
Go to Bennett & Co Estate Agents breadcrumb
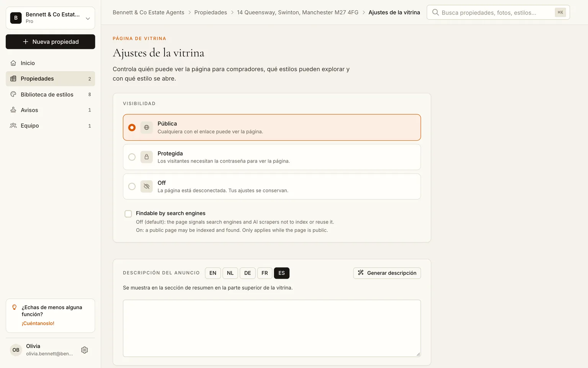[x=149, y=12]
